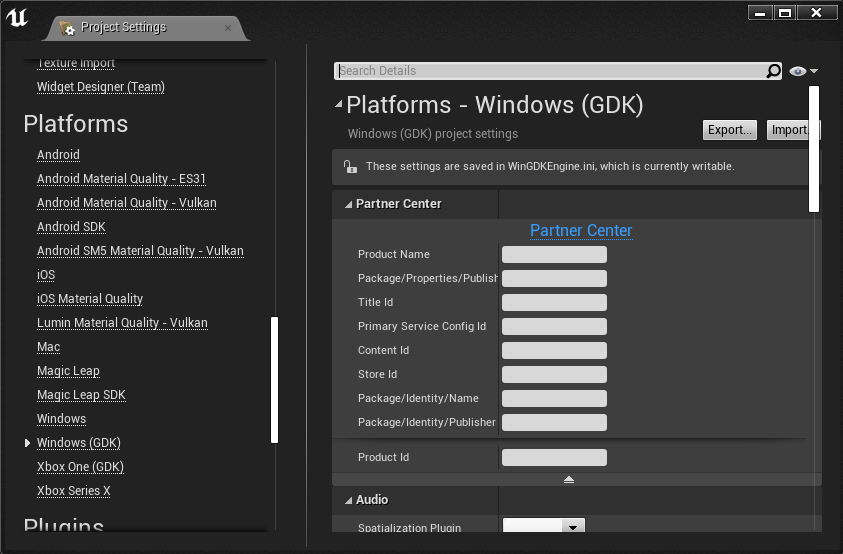Click the Spatialization Plugin label
The width and height of the screenshot is (843, 554).
point(409,528)
